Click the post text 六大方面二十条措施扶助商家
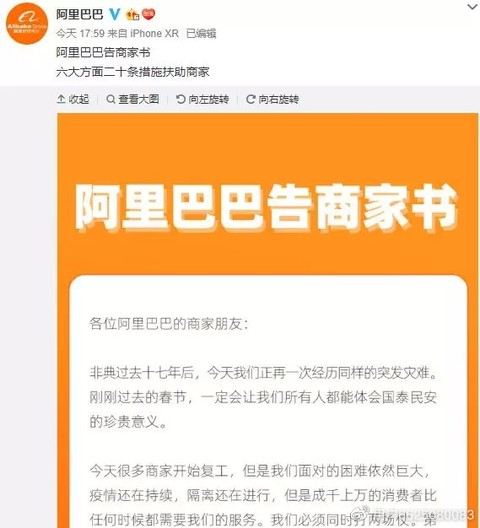The height and width of the screenshot is (528, 480). point(133,72)
